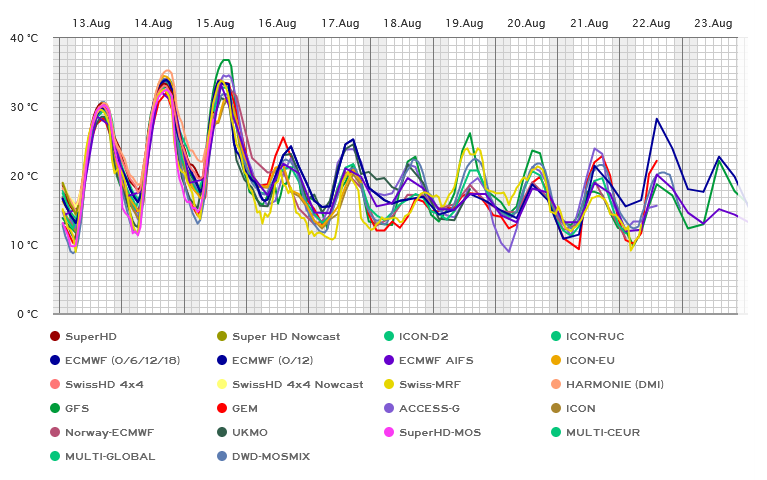767x480 pixels.
Task: Click the salmon SwissHD 4x4 dot
Action: [55, 384]
